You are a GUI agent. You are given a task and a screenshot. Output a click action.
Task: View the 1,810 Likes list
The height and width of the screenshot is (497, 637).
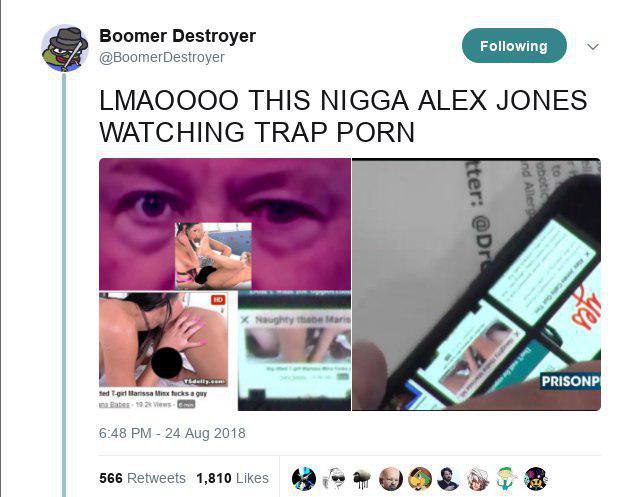coord(232,478)
